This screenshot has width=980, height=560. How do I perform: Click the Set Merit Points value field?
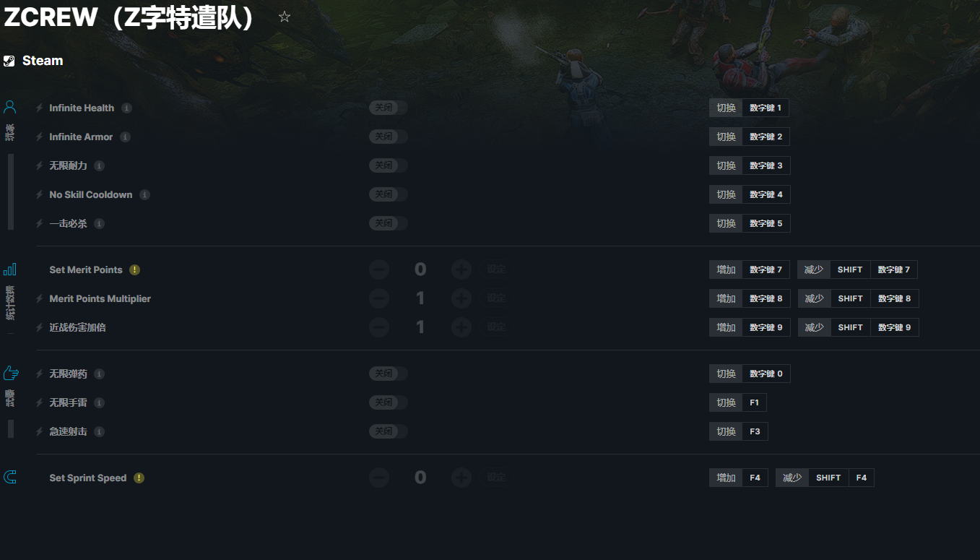(420, 270)
